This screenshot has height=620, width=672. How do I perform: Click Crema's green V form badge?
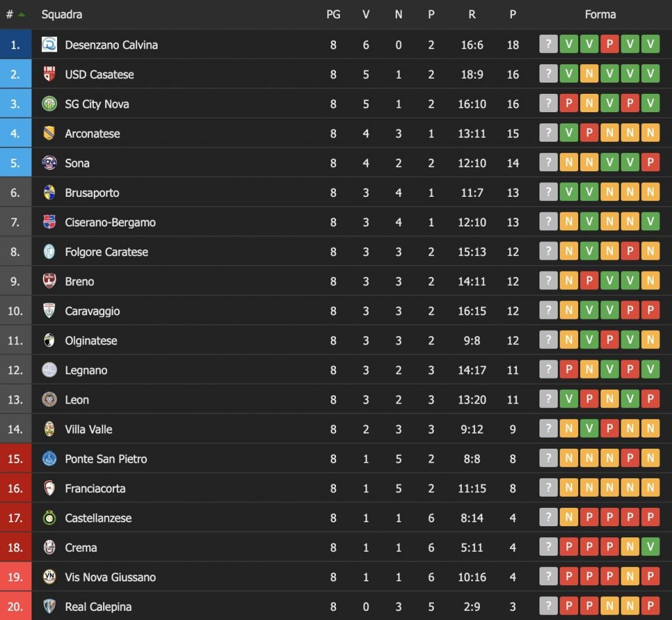pyautogui.click(x=650, y=547)
